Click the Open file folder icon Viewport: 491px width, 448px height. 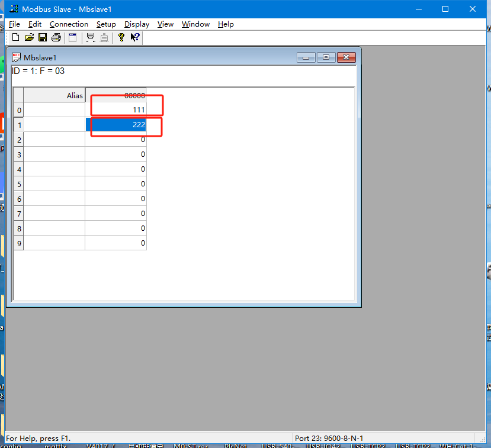point(29,37)
